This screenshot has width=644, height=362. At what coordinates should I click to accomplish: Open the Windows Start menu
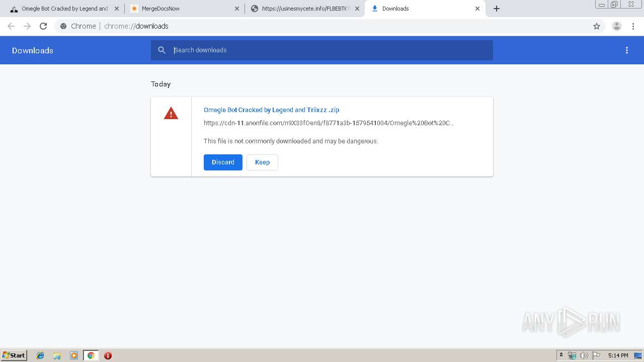click(14, 355)
